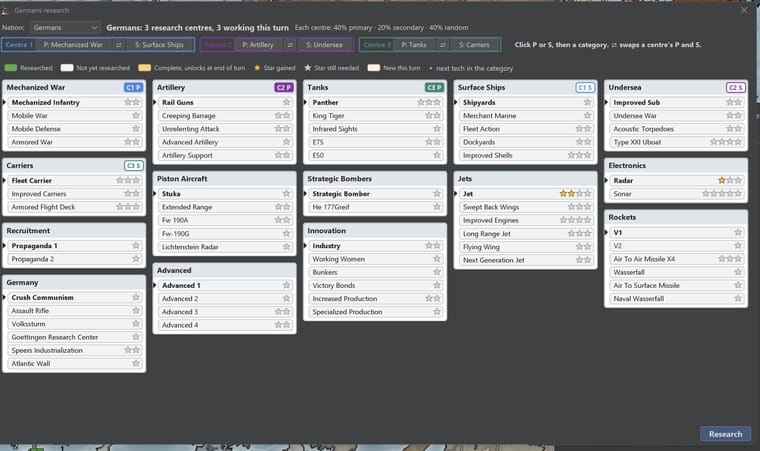Screen dimensions: 760x451
Task: Click Centre 3 swap arrows icon
Action: tap(443, 45)
